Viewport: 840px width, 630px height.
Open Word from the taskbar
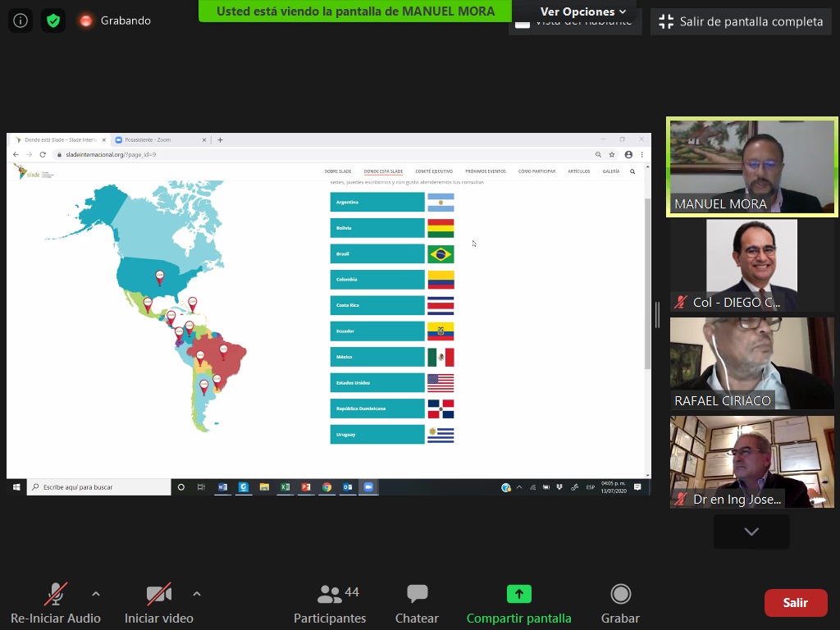pyautogui.click(x=222, y=487)
